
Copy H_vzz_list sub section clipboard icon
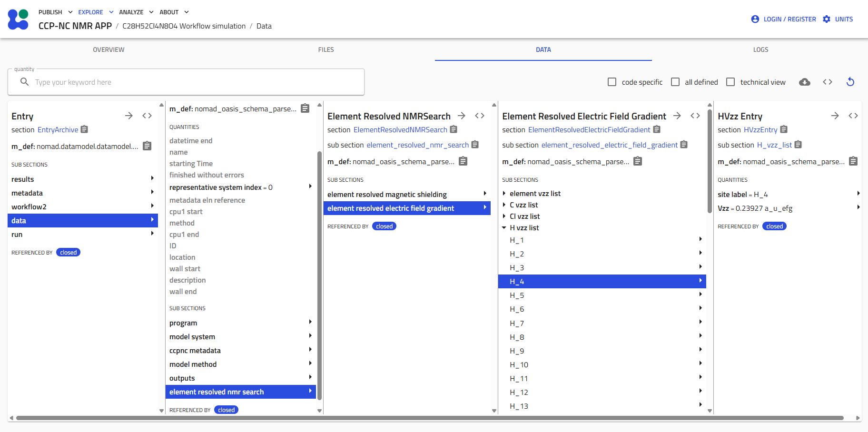799,145
